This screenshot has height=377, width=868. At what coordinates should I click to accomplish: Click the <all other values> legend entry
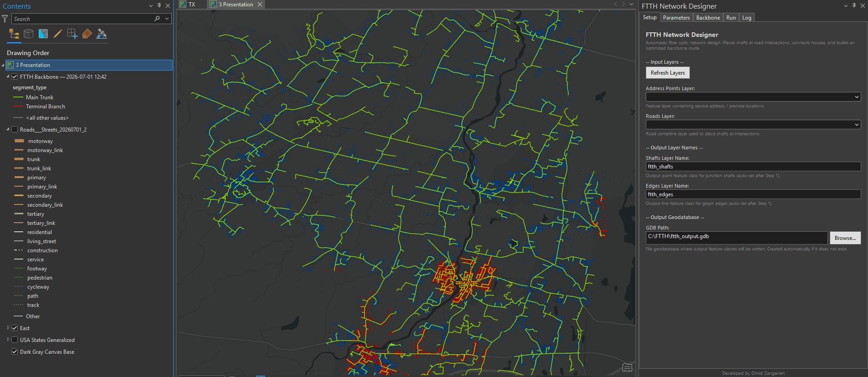click(x=47, y=118)
